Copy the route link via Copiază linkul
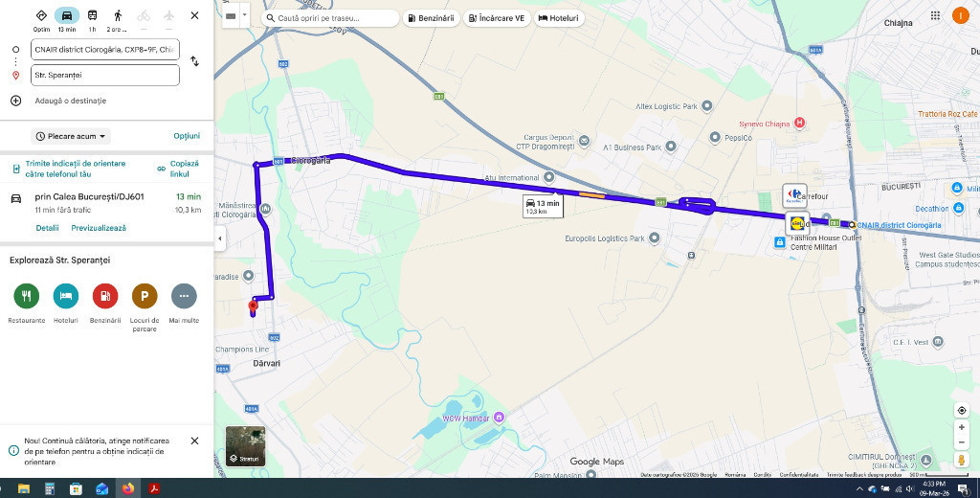980x498 pixels. (x=178, y=169)
